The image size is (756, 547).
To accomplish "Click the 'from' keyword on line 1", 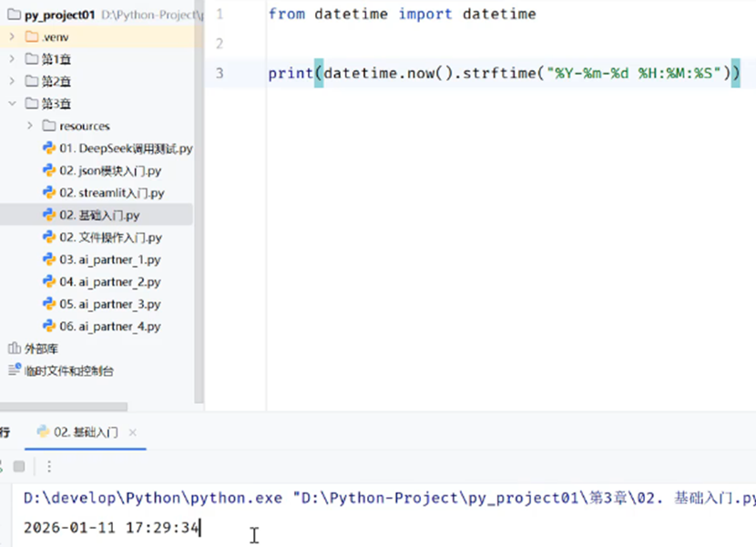I will point(286,14).
